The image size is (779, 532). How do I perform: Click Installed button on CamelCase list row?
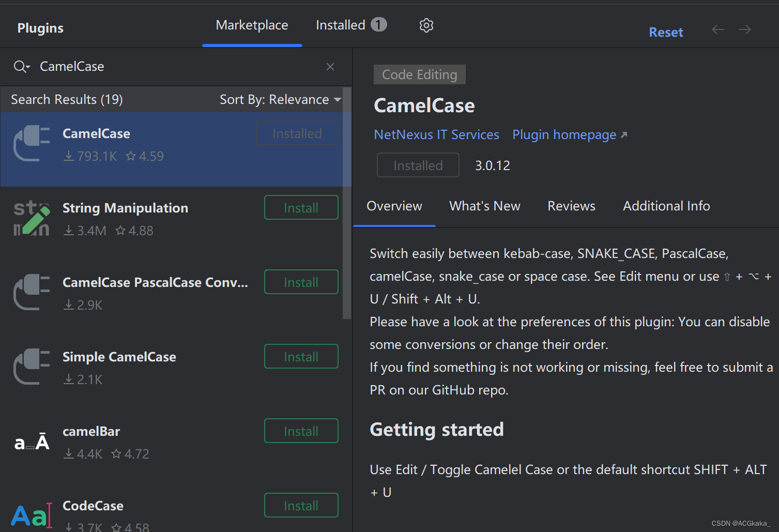point(297,133)
